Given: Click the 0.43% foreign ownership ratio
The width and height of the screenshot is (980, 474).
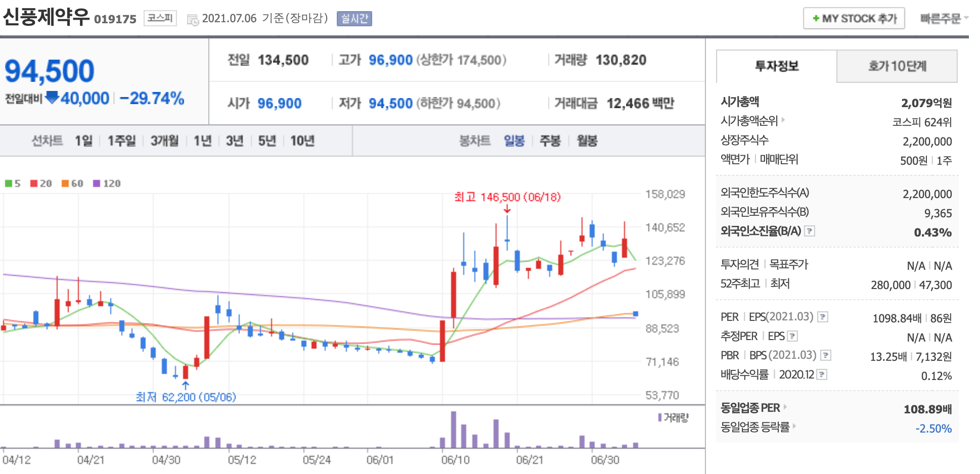Looking at the screenshot, I should tap(933, 232).
